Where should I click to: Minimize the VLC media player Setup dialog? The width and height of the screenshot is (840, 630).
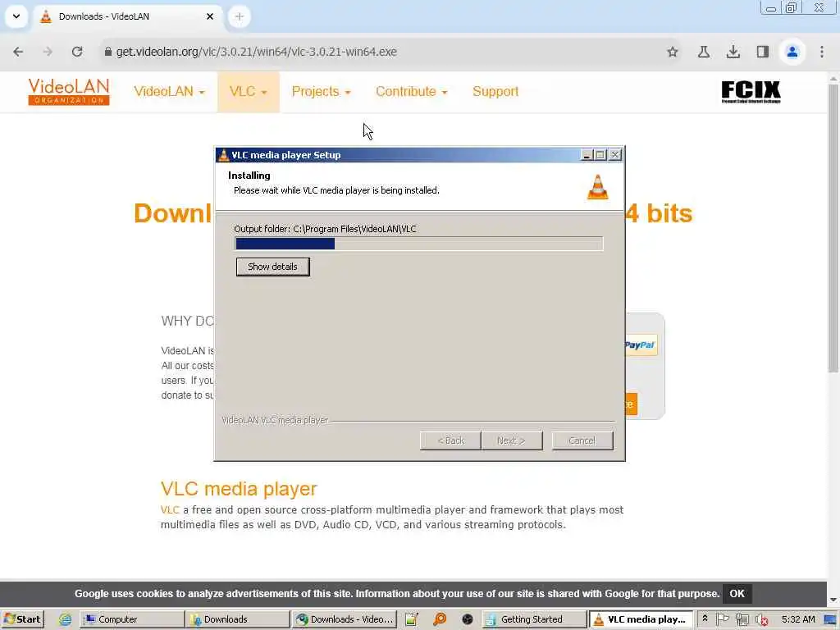pyautogui.click(x=586, y=155)
